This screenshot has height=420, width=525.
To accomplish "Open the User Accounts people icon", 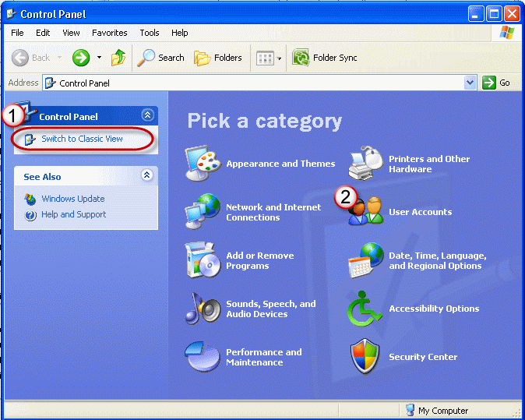I will point(365,210).
